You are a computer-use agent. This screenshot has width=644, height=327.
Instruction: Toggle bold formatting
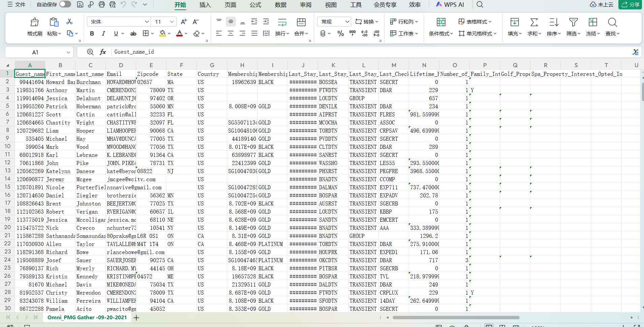[x=92, y=33]
